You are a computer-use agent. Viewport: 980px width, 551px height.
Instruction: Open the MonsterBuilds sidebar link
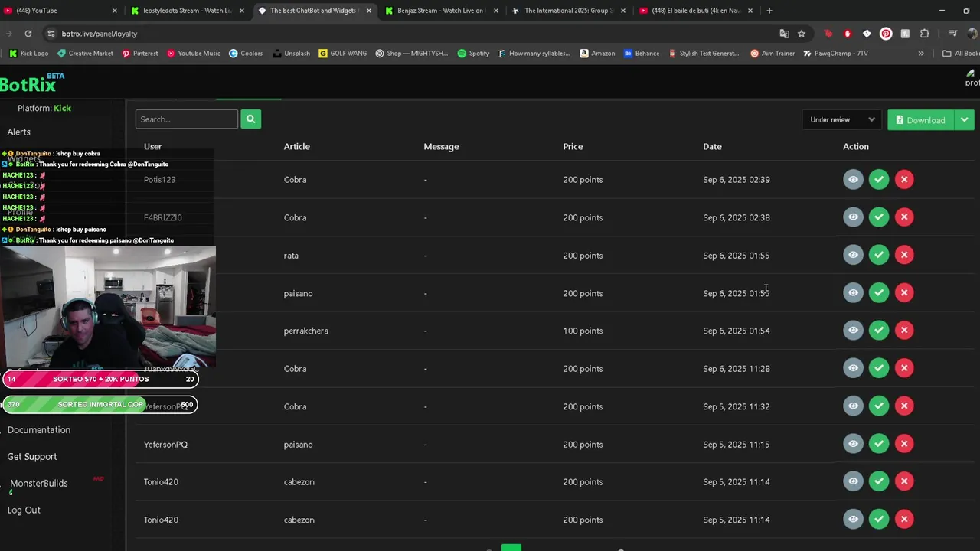coord(39,483)
